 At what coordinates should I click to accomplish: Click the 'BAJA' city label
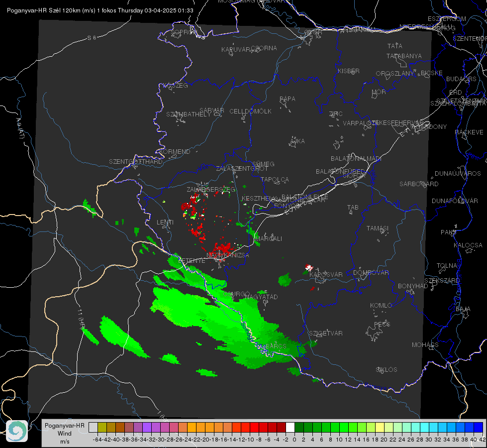(463, 309)
